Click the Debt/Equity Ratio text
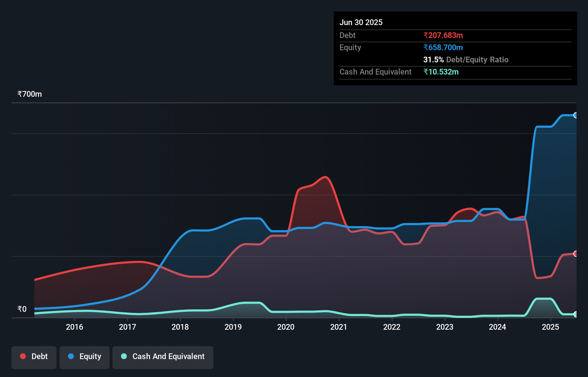 [477, 60]
